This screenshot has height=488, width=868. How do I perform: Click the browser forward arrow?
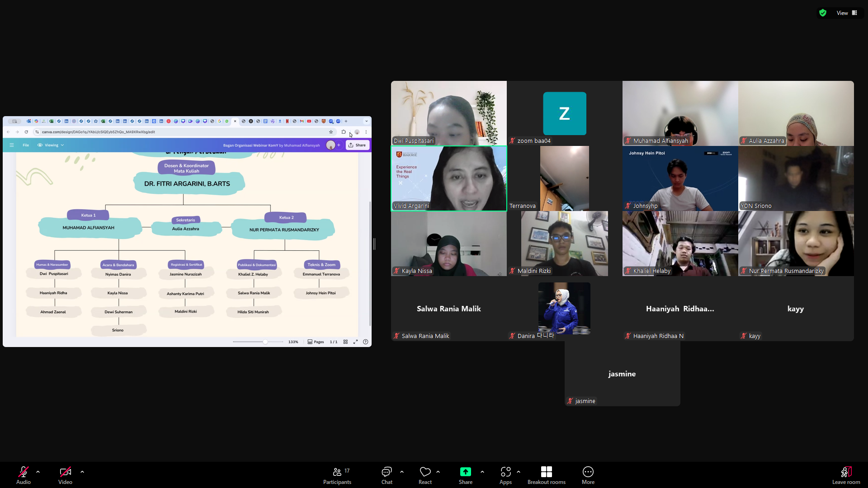[x=17, y=132]
